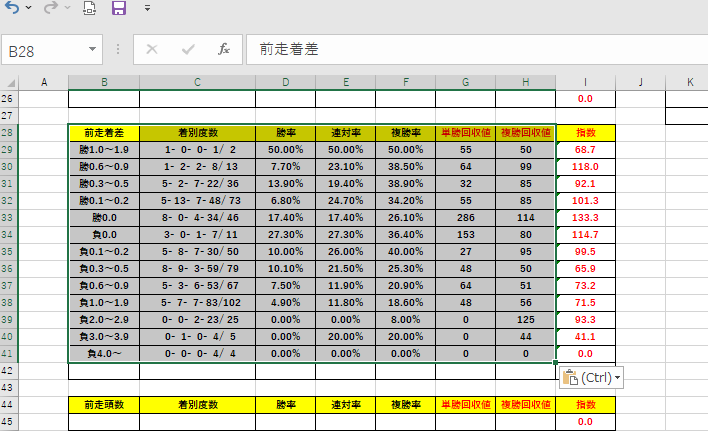Viewport: 708px width, 431px height.
Task: Click the Cancel X formula bar icon
Action: (152, 49)
